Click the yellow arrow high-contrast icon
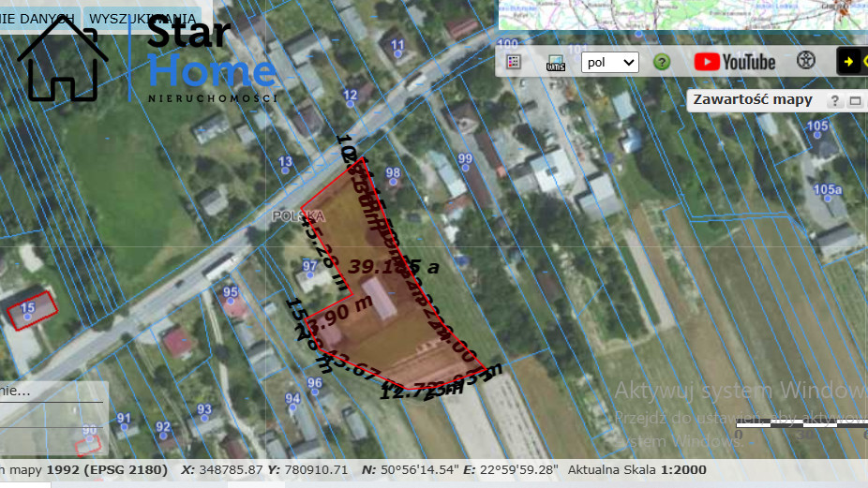868x488 pixels. point(848,62)
